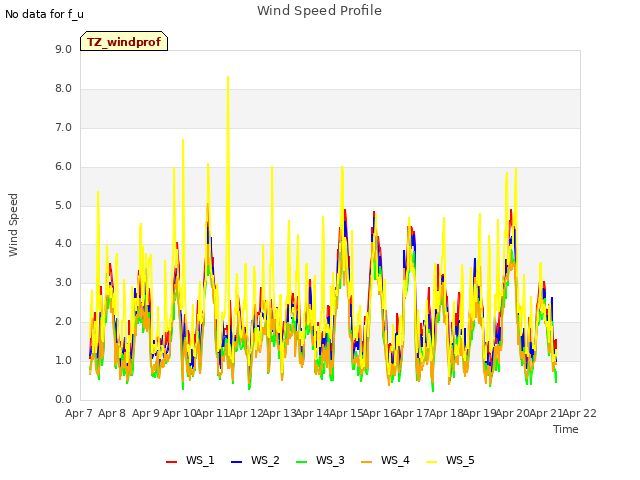Select the WS_5 legend entry
Screen dimensions: 640x480
point(450,460)
